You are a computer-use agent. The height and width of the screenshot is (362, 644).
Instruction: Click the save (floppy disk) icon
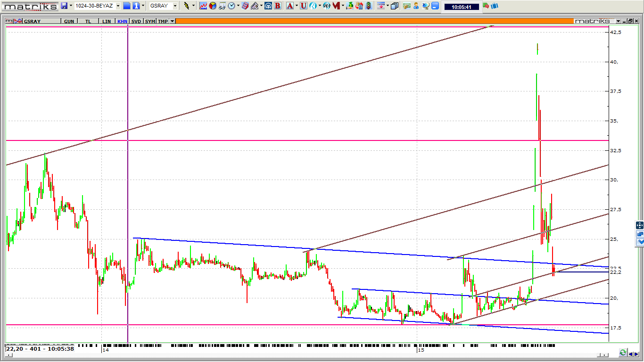coord(64,6)
